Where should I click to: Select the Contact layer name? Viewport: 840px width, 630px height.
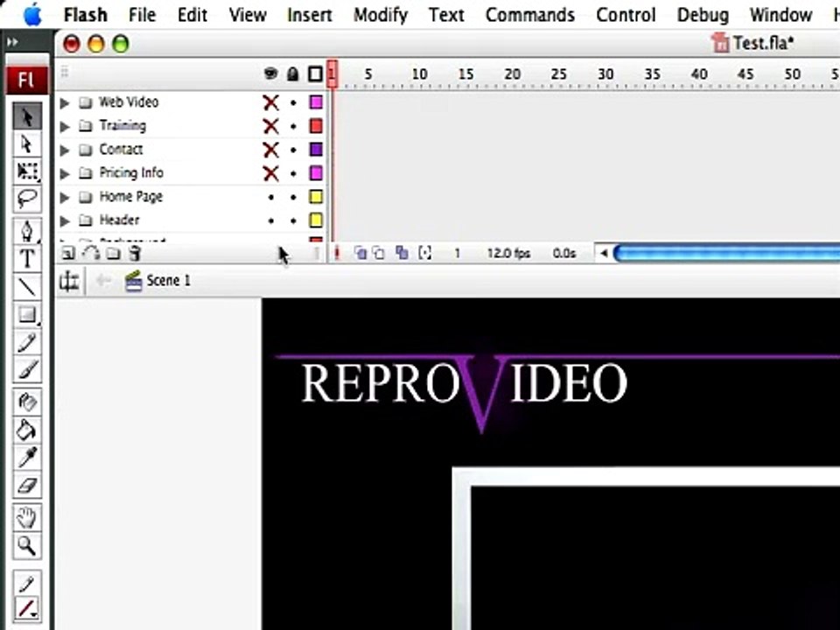121,150
